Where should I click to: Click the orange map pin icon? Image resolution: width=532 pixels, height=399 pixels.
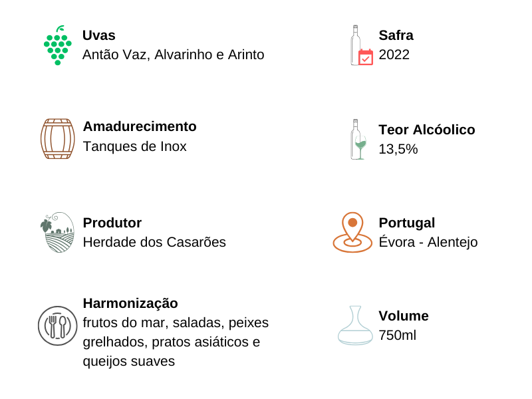[x=352, y=232]
